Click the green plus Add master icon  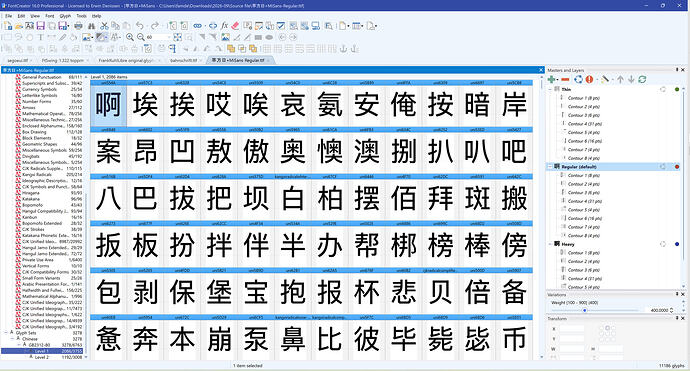(551, 79)
